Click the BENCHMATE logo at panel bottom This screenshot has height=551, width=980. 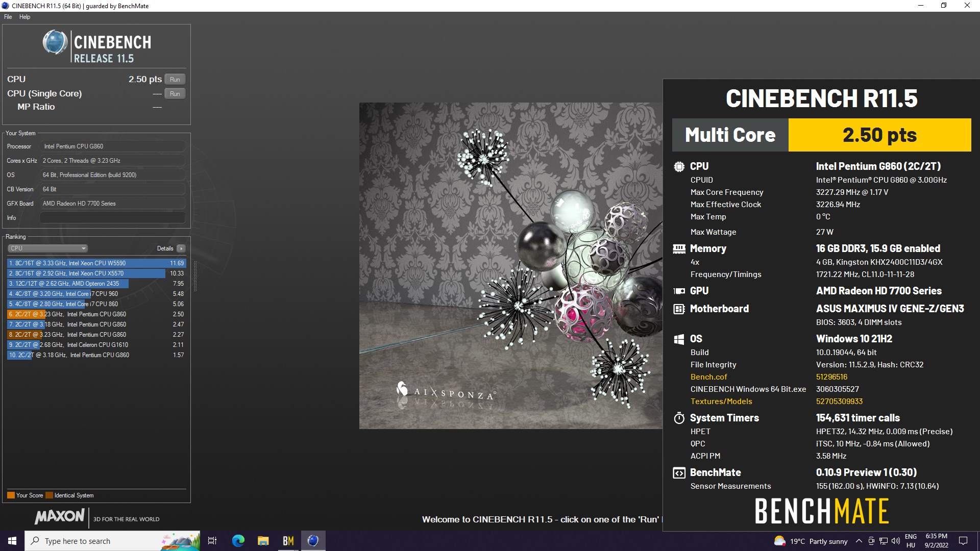[x=822, y=511]
